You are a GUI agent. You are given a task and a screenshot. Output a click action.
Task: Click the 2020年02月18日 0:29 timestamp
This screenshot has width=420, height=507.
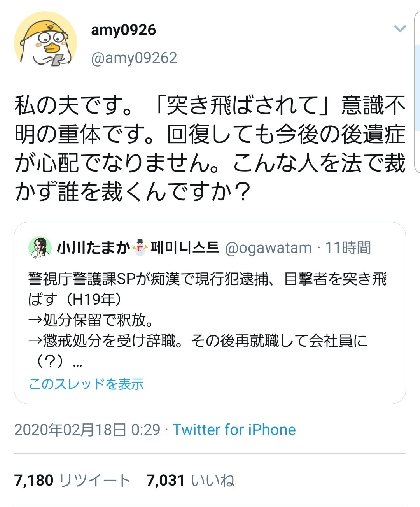(87, 430)
